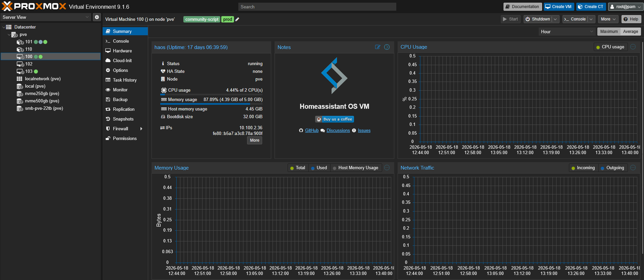Open the Monitor tab

[x=125, y=90]
